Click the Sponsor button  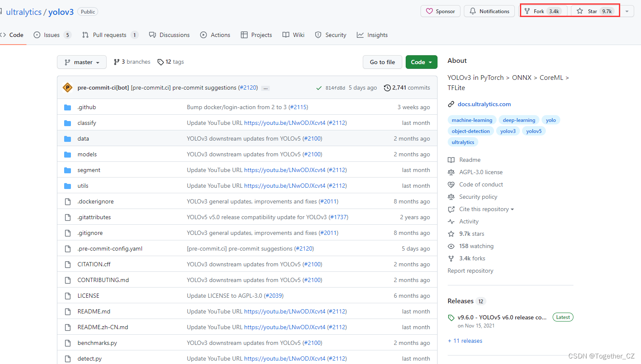(x=441, y=11)
